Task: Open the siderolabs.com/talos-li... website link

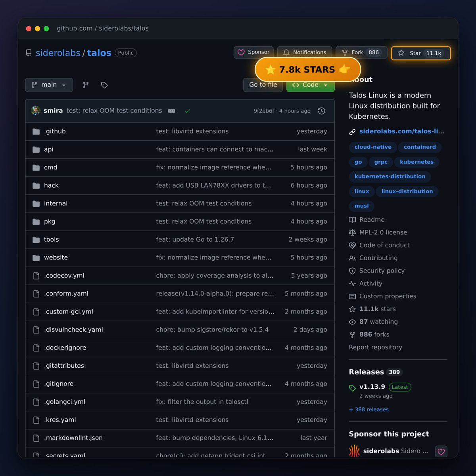Action: click(x=401, y=131)
